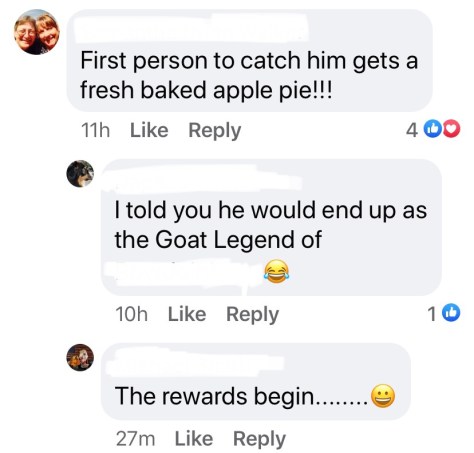
Task: Click the 1 reaction count
Action: click(x=432, y=314)
